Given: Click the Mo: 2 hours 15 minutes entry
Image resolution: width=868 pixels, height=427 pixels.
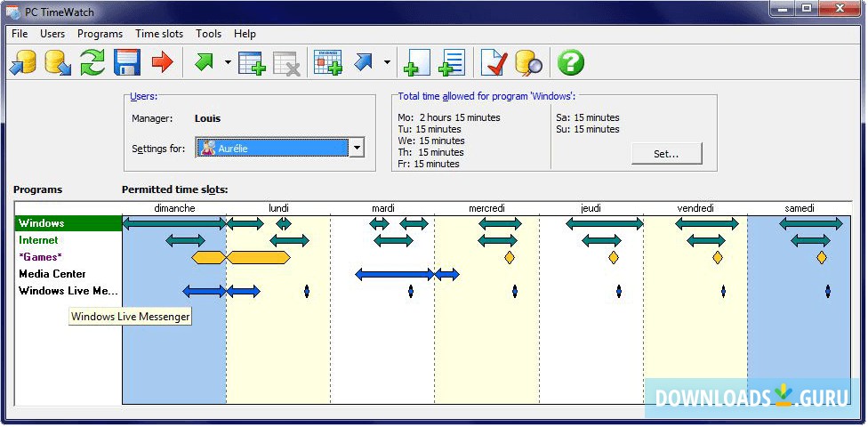Looking at the screenshot, I should click(449, 117).
